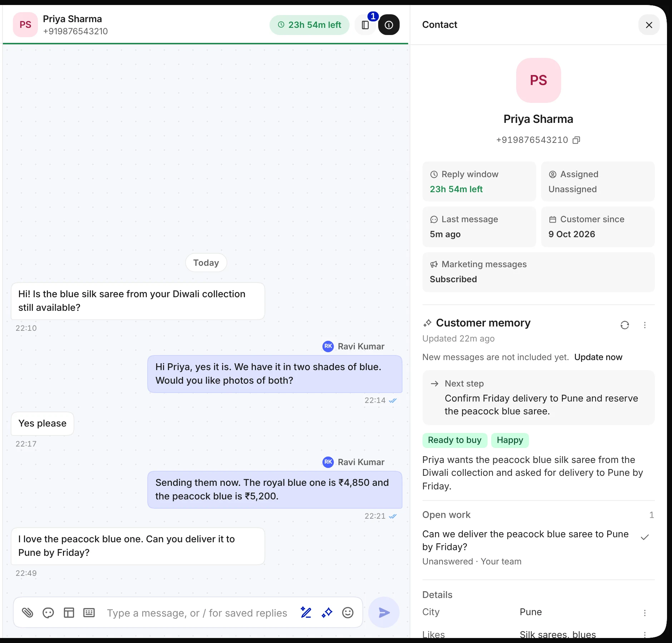Click the Update now link
The image size is (672, 643).
pyautogui.click(x=598, y=357)
